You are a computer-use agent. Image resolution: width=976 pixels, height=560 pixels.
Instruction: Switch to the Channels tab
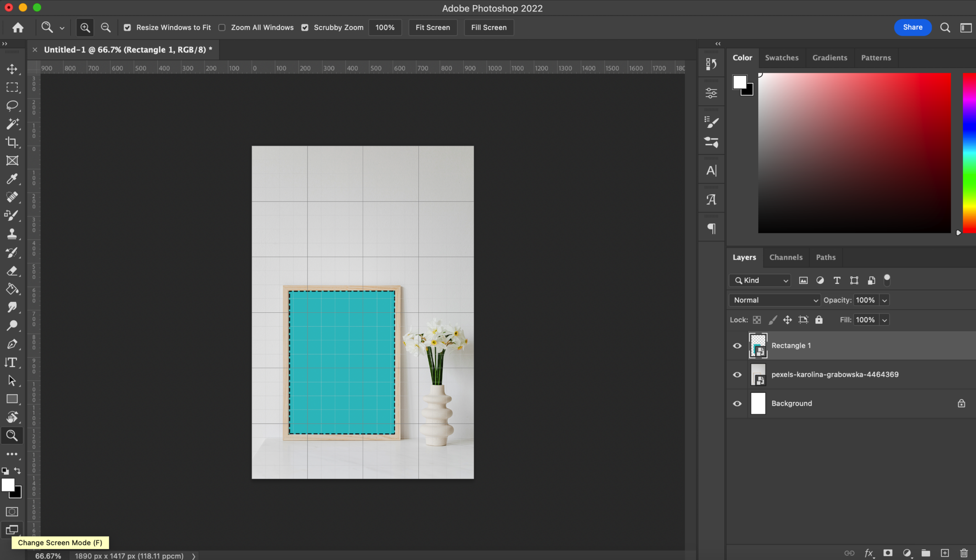[786, 257]
